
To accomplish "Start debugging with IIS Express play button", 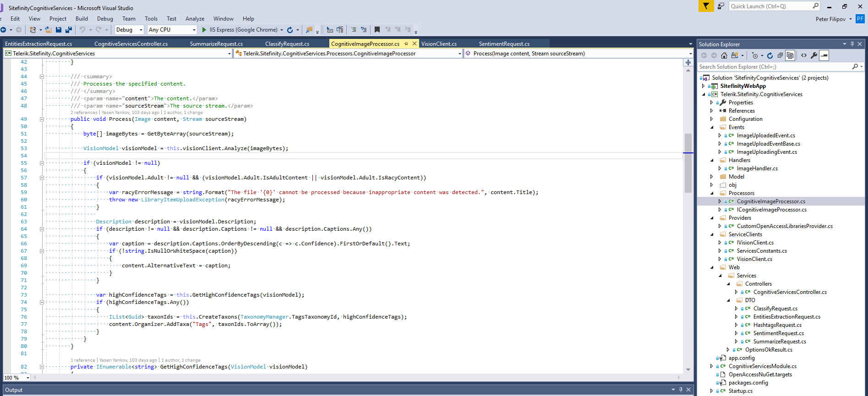I will pyautogui.click(x=204, y=30).
